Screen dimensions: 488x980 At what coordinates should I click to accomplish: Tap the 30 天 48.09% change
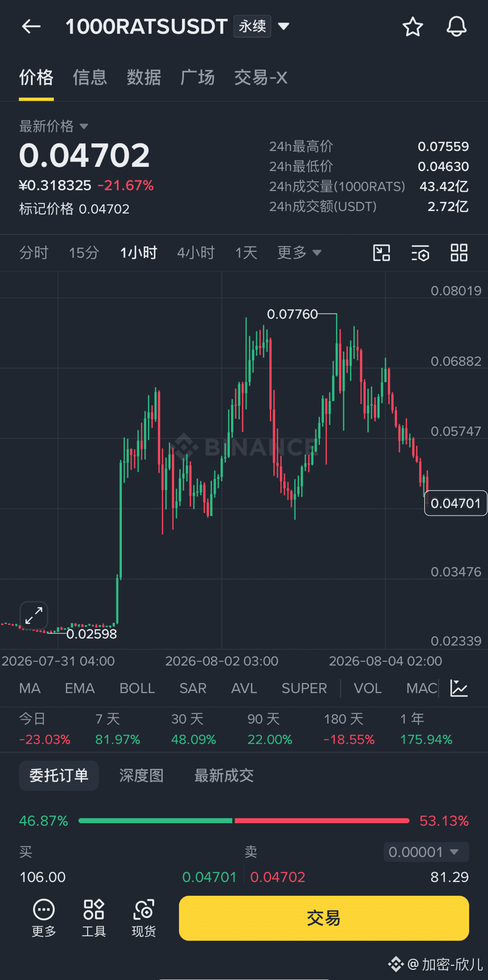click(x=193, y=729)
